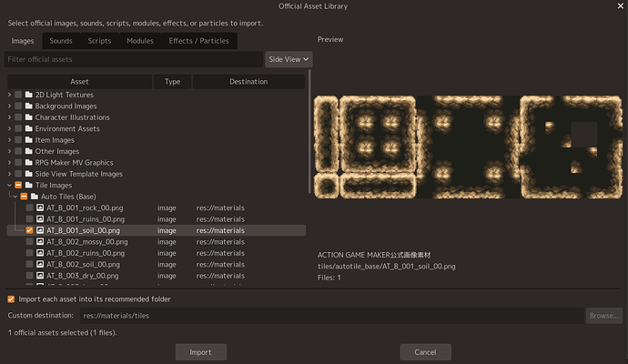Toggle the Tile Images folder checkbox
Screen dimensions: 628x364
tap(18, 185)
